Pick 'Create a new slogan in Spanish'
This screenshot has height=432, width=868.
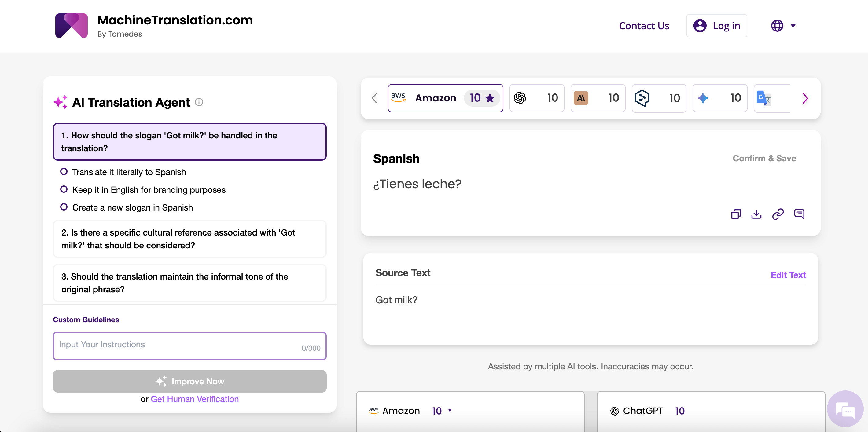(x=64, y=207)
